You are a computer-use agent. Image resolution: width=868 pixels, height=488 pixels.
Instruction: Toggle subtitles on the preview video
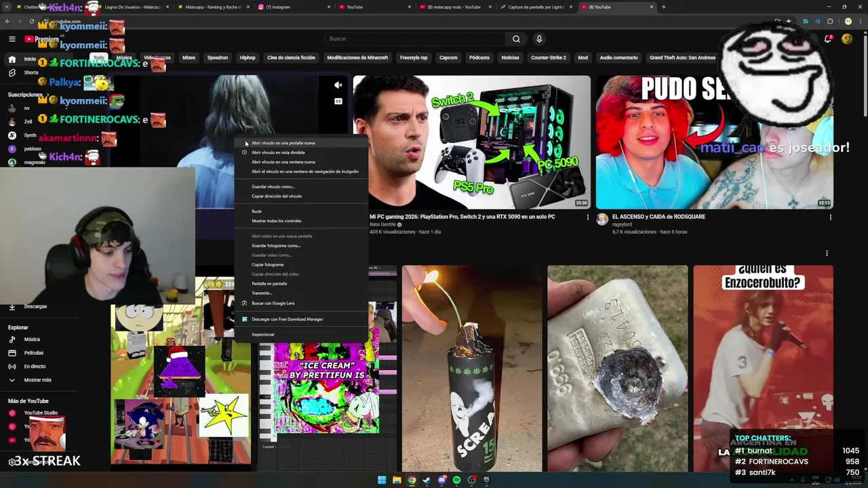(338, 101)
